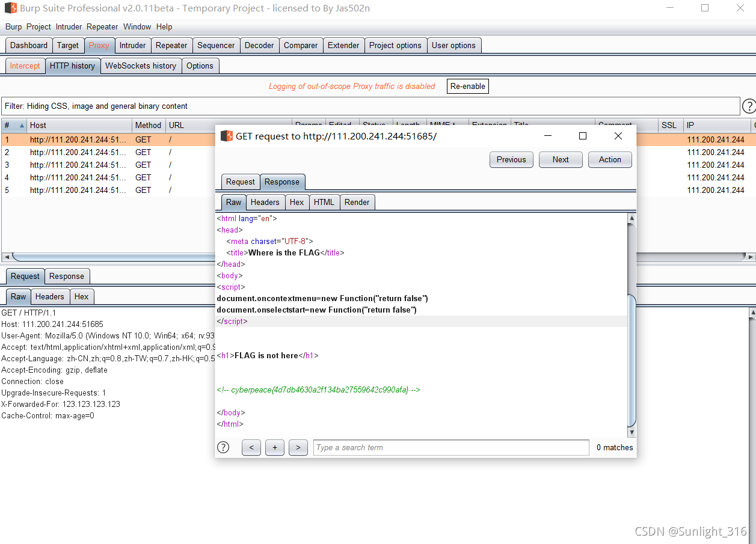The height and width of the screenshot is (544, 756).
Task: Select the proxy Options sub-tab
Action: point(200,66)
